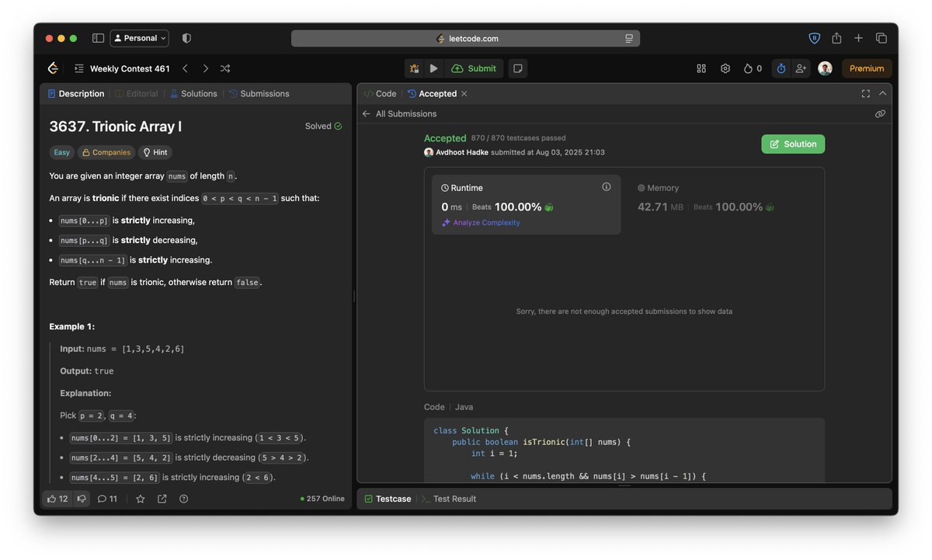The image size is (932, 560).
Task: Open the Testcase tab
Action: click(388, 499)
